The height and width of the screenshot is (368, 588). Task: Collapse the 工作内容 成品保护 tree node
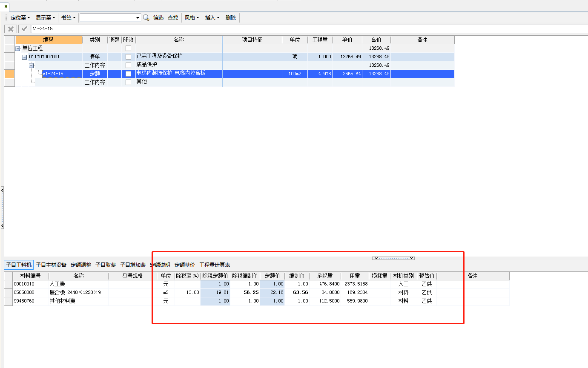[31, 66]
